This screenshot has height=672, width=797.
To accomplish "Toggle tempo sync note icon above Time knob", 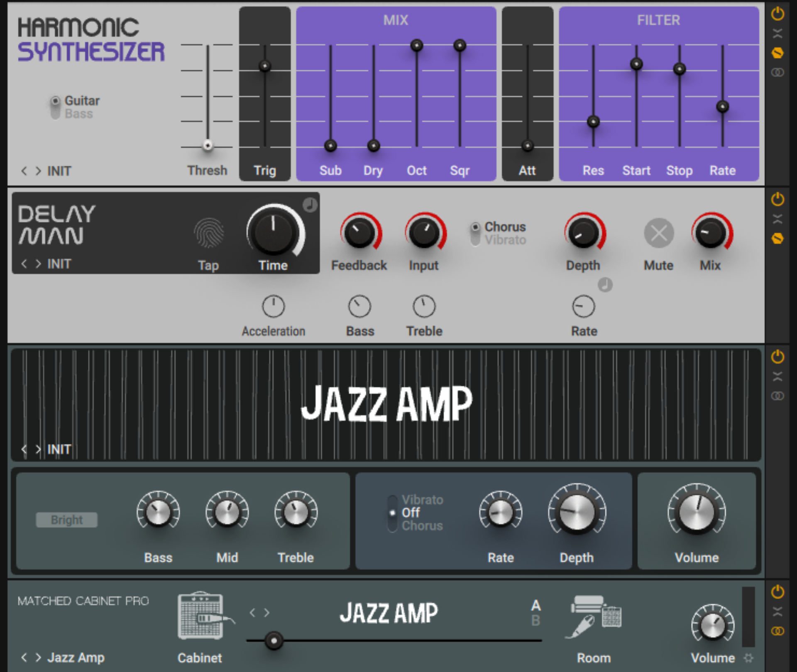I will [x=310, y=205].
